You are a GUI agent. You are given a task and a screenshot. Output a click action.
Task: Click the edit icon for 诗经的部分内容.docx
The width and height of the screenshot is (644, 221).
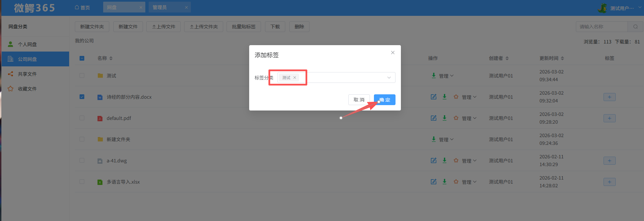(434, 97)
